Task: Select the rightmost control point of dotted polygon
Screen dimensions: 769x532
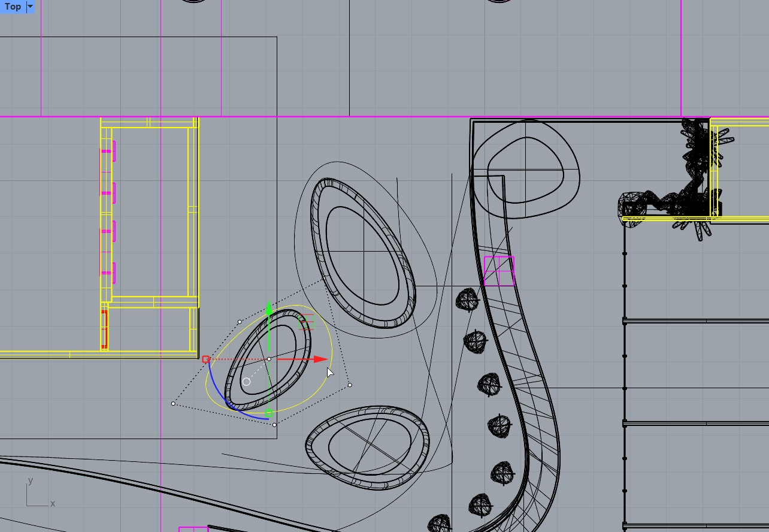Action: click(350, 385)
